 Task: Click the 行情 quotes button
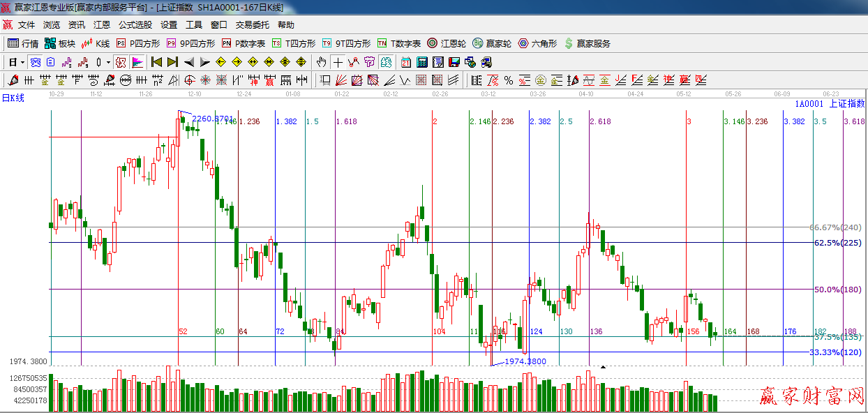[x=23, y=43]
